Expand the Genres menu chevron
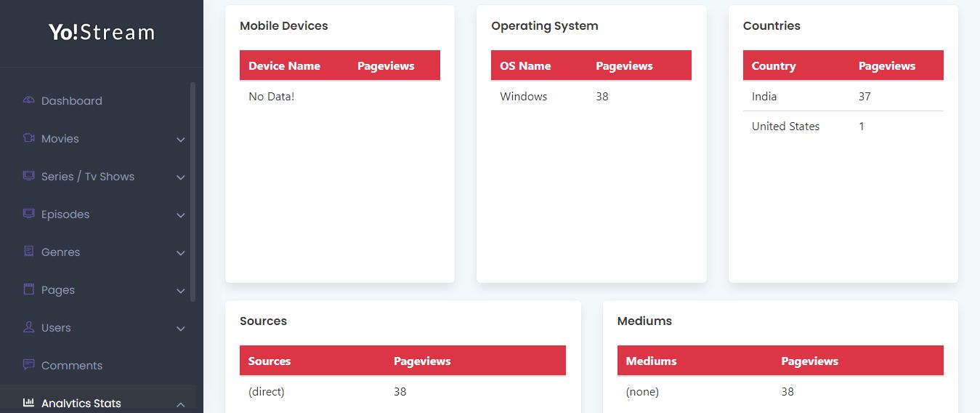The height and width of the screenshot is (413, 980). pos(181,253)
